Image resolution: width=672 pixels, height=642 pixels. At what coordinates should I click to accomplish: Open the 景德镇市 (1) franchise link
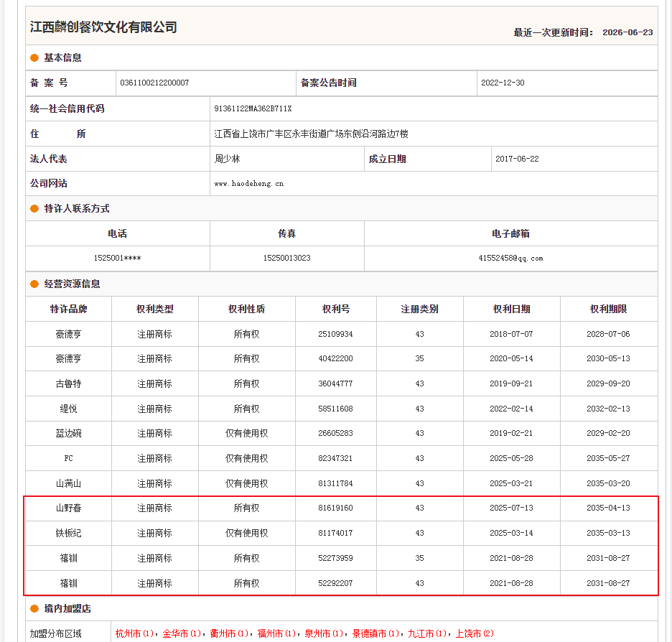375,633
